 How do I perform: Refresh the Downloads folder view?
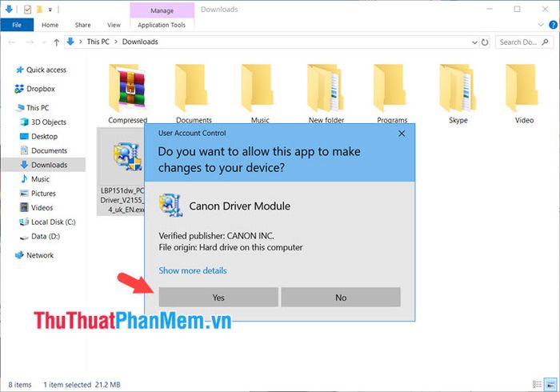485,42
